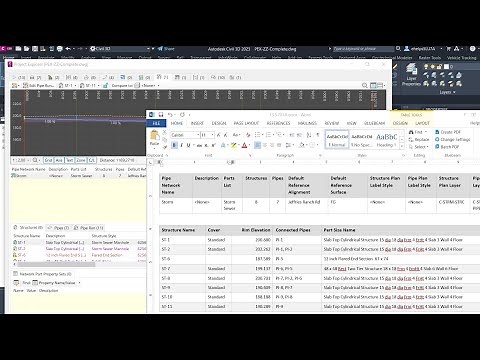Click the red Font Color icon
Image resolution: width=480 pixels, height=360 pixels.
(244, 145)
